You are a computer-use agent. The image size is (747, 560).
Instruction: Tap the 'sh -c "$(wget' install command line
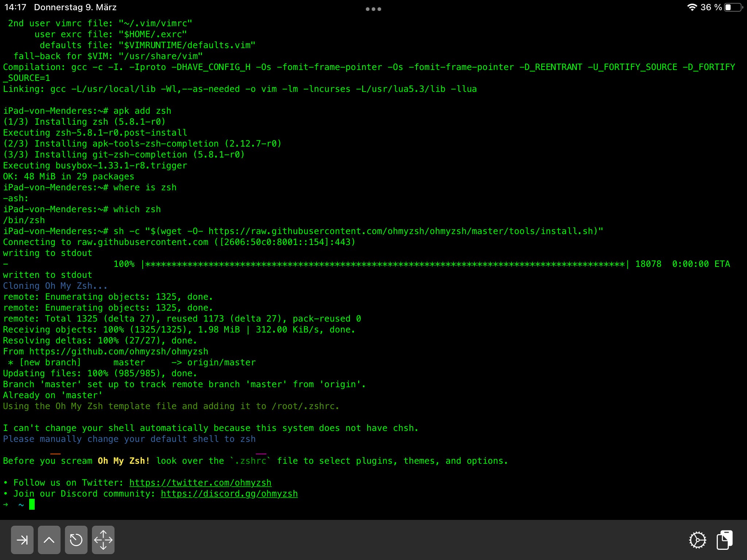tap(303, 231)
